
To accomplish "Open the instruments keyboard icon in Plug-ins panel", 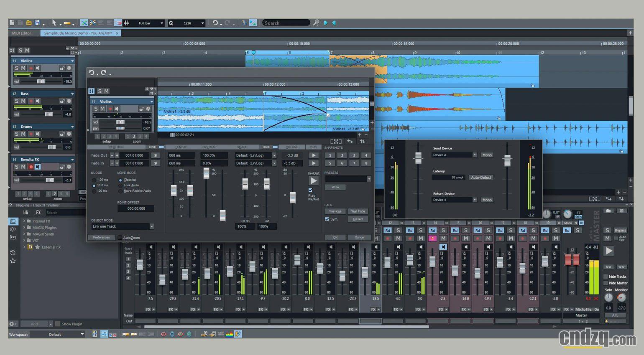I will pyautogui.click(x=26, y=213).
